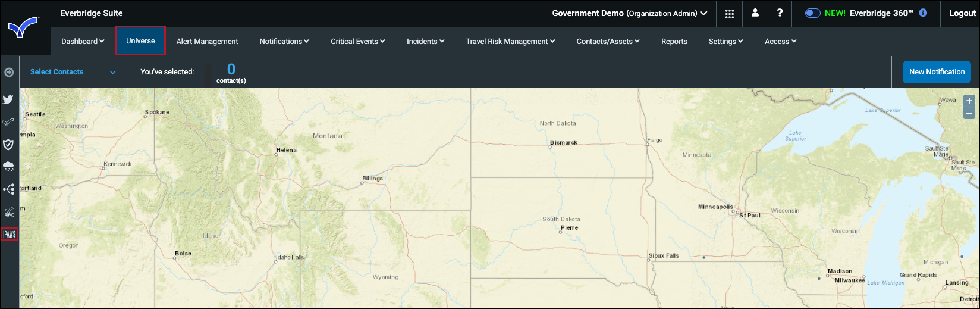Open the Travel Risk Management dropdown

(x=510, y=41)
